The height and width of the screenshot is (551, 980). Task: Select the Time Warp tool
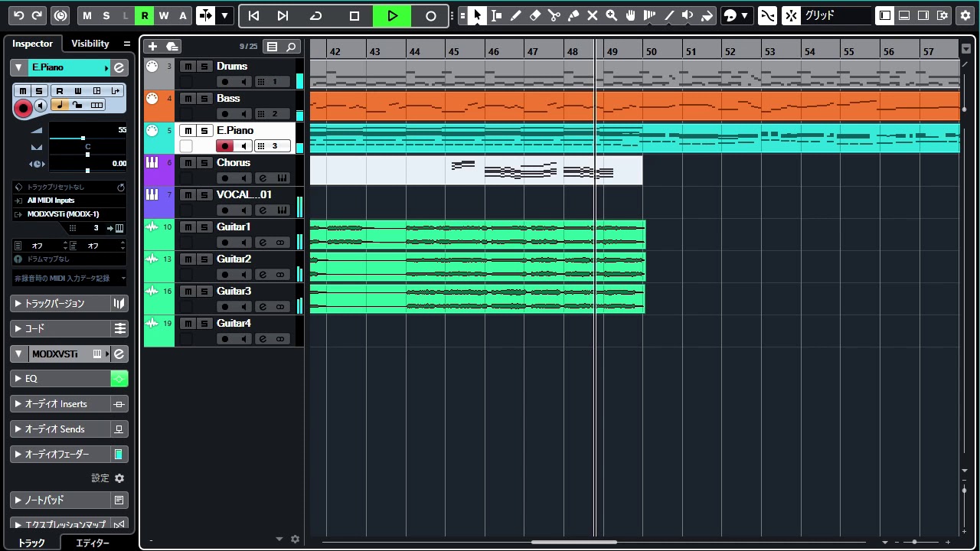(649, 15)
